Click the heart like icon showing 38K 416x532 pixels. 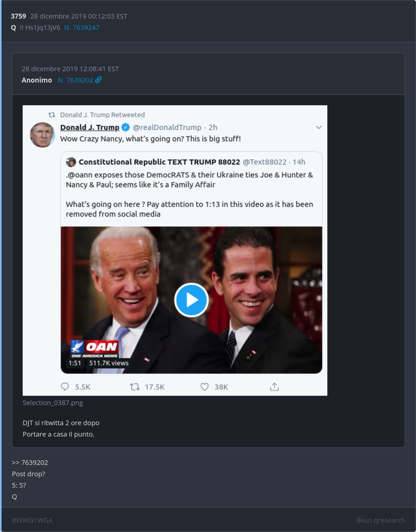[x=205, y=387]
